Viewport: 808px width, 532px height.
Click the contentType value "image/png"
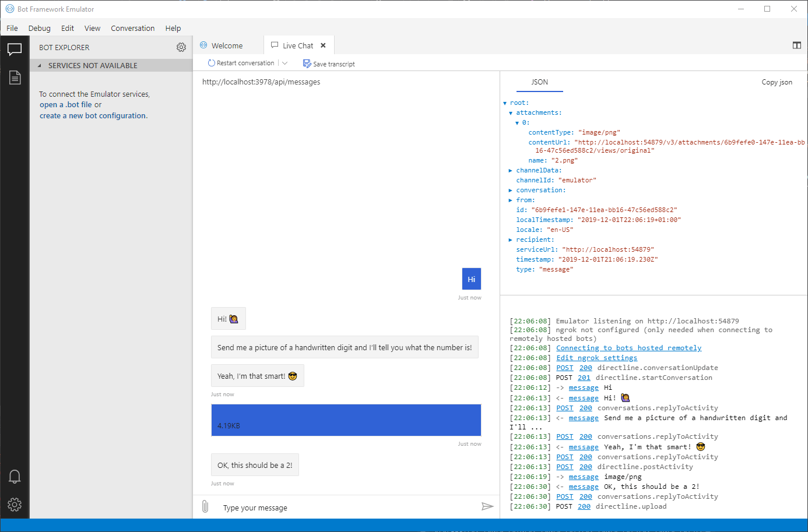599,133
